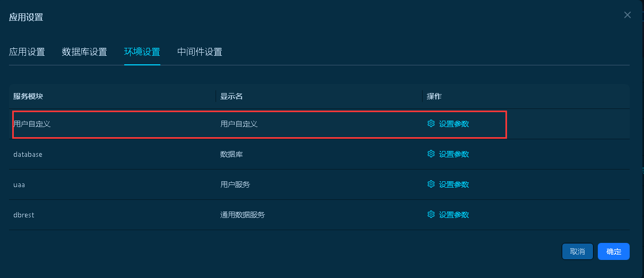644x278 pixels.
Task: Click the 服务模块 column header
Action: tap(28, 96)
